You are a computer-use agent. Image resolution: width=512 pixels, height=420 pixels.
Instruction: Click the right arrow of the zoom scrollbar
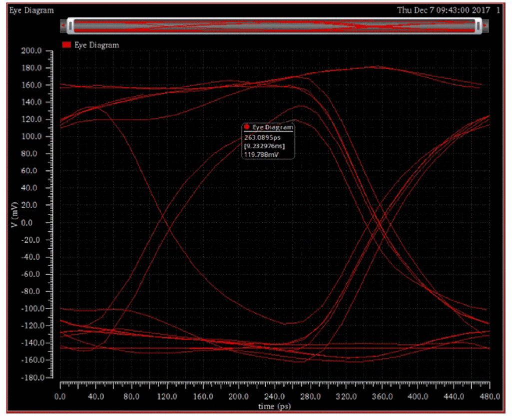point(485,25)
